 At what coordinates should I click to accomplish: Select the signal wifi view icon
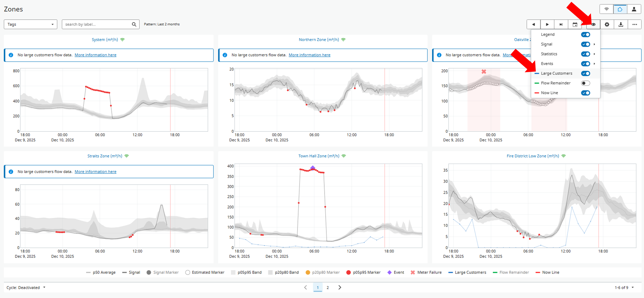pos(607,9)
